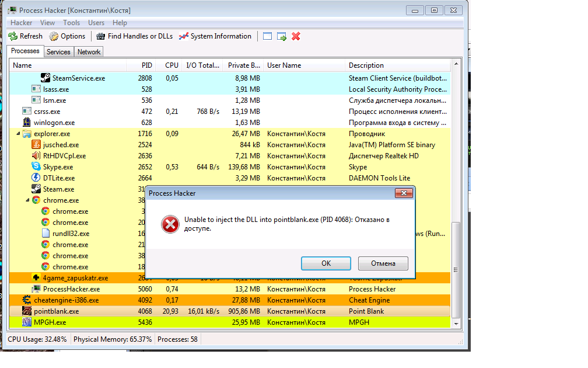Click PID 5060 of ProcessHacker.exe
Screen dimensions: 588x368
(145, 289)
